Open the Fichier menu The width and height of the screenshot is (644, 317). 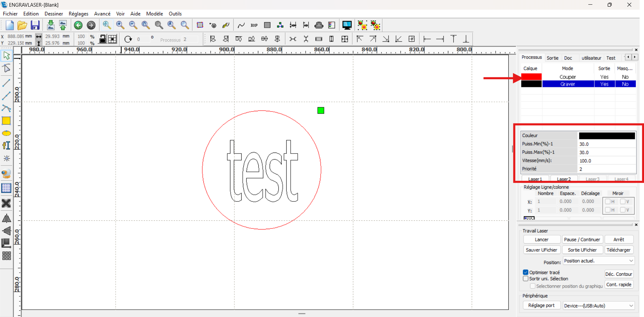tap(10, 14)
